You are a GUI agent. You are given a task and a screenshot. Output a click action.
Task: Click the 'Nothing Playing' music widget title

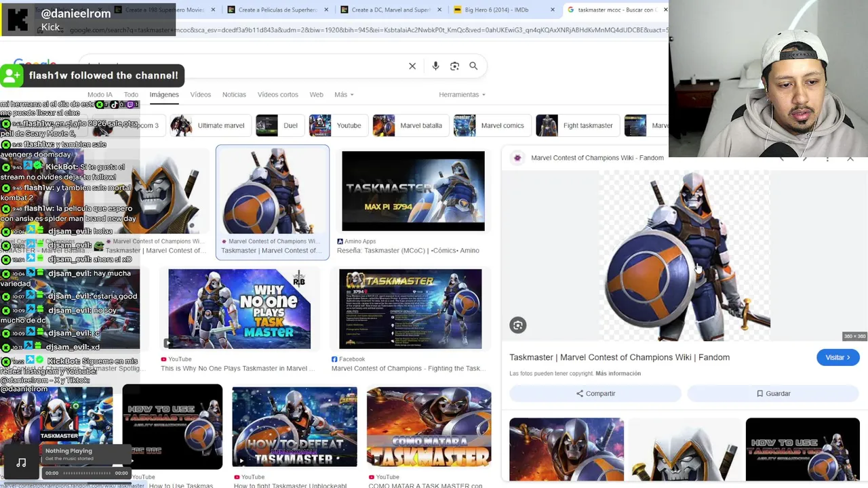pos(68,451)
